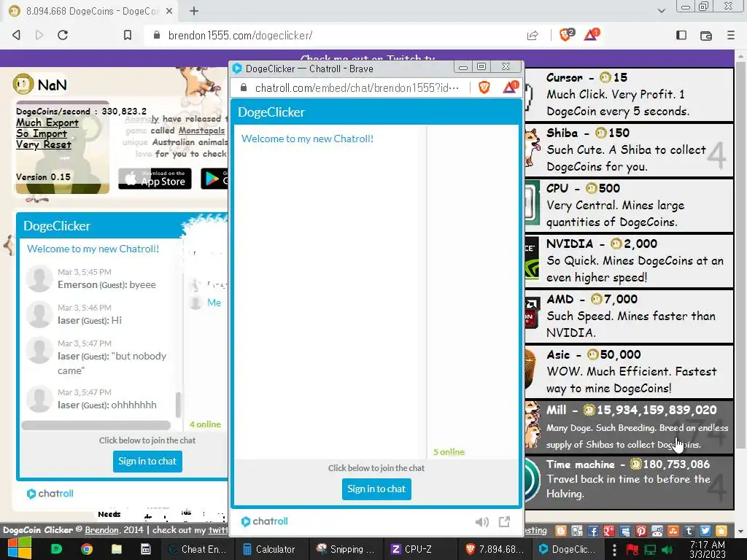Image resolution: width=747 pixels, height=560 pixels.
Task: Click Sign in to chat in embedded chat
Action: [147, 462]
